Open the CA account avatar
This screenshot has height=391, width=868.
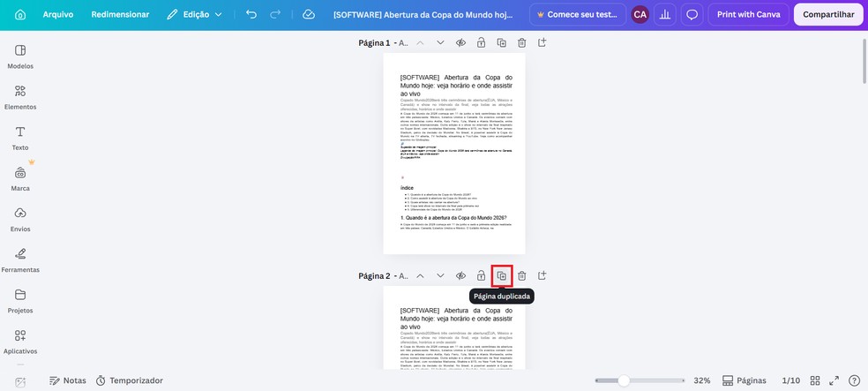click(640, 15)
